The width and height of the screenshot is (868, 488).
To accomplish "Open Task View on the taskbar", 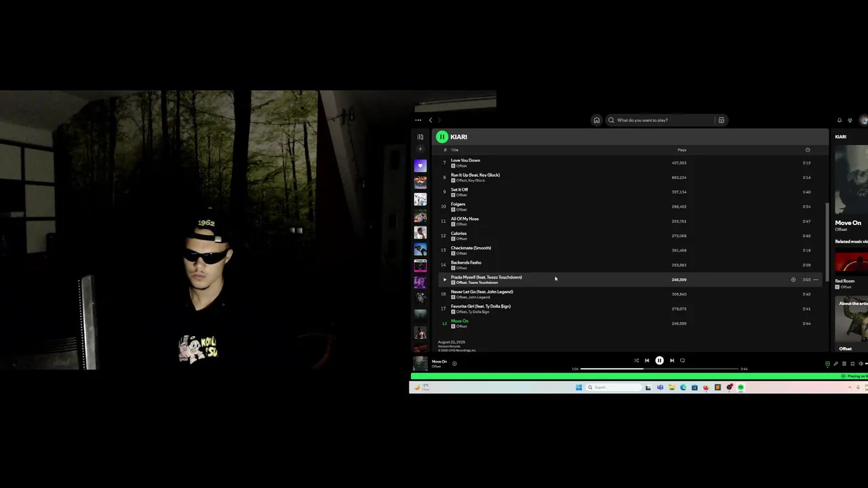I will (648, 387).
